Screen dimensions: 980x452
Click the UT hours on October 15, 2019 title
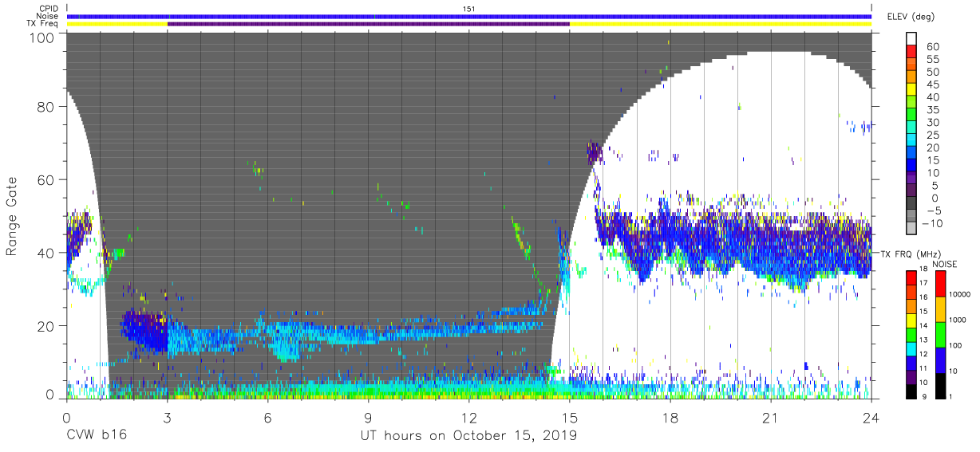(x=468, y=435)
